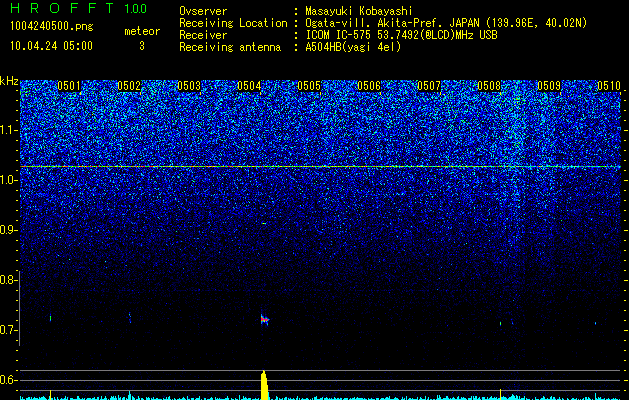Viewport: 629px width, 400px height.
Task: Click the 1.0 kHz axis label
Action: tap(7, 180)
